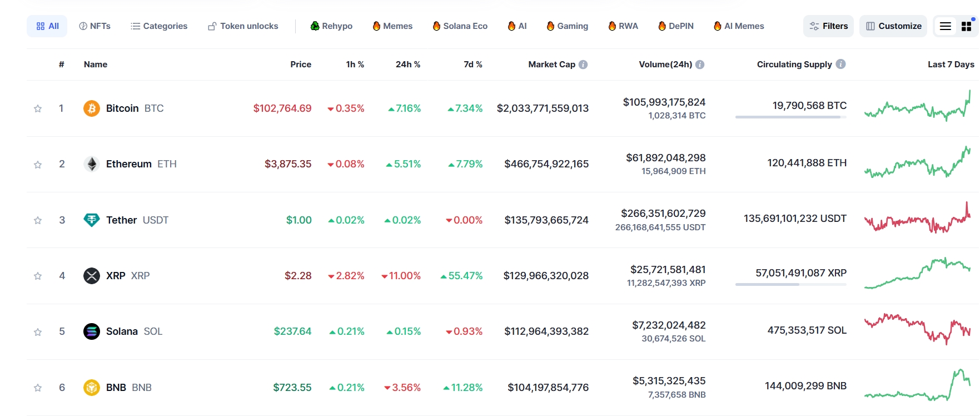Image resolution: width=980 pixels, height=416 pixels.
Task: Open the NFTs tab
Action: click(x=95, y=26)
